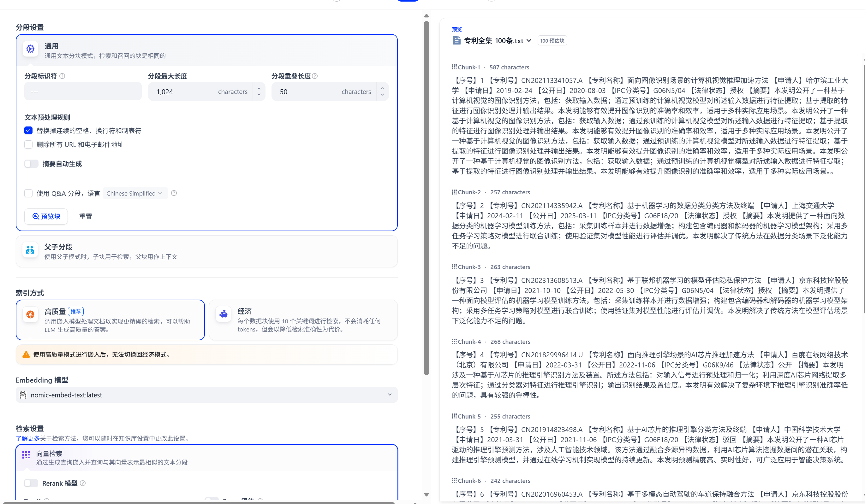Click the left panel scroll-up arrow

[426, 15]
